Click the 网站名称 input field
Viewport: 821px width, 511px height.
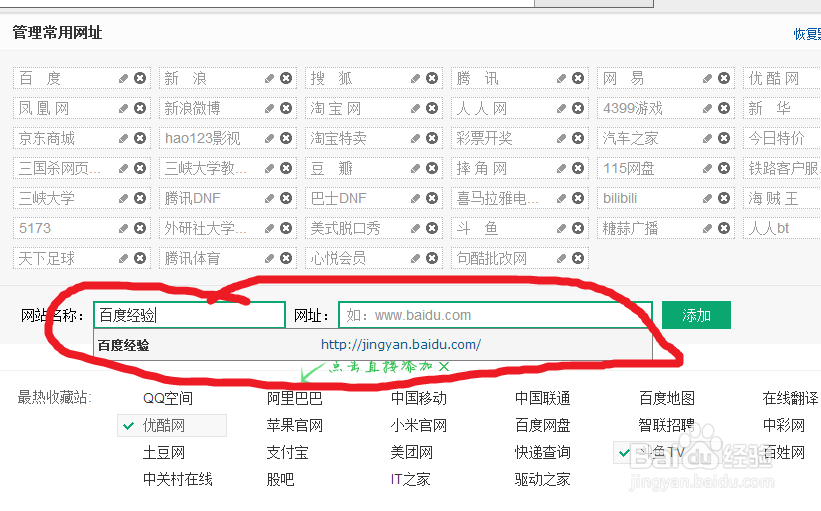[190, 315]
